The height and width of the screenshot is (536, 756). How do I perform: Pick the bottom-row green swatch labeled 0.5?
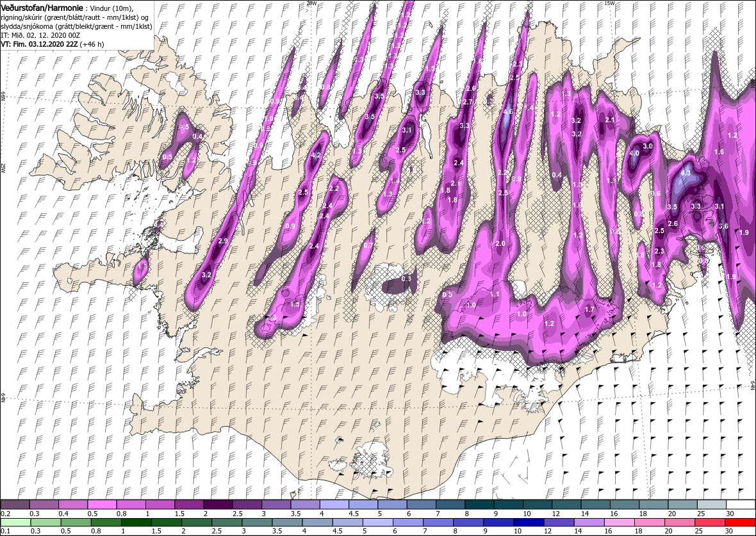(76, 523)
